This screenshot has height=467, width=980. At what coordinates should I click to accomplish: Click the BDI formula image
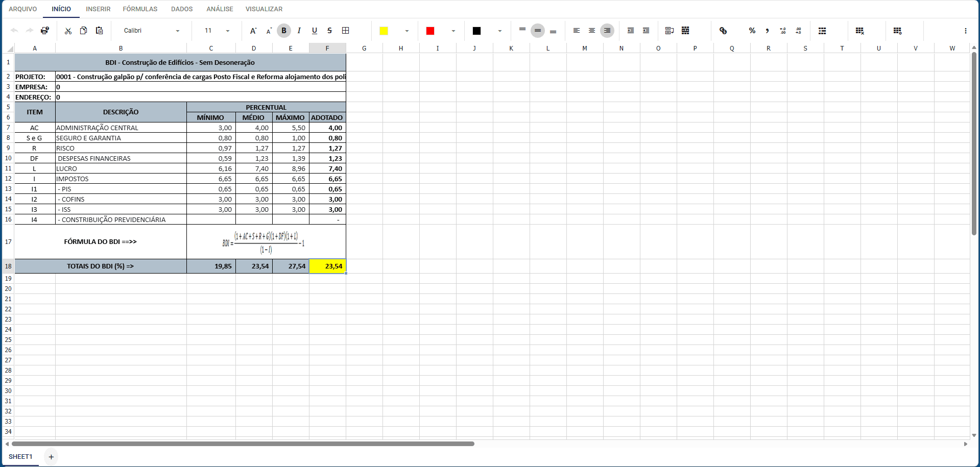click(x=264, y=242)
